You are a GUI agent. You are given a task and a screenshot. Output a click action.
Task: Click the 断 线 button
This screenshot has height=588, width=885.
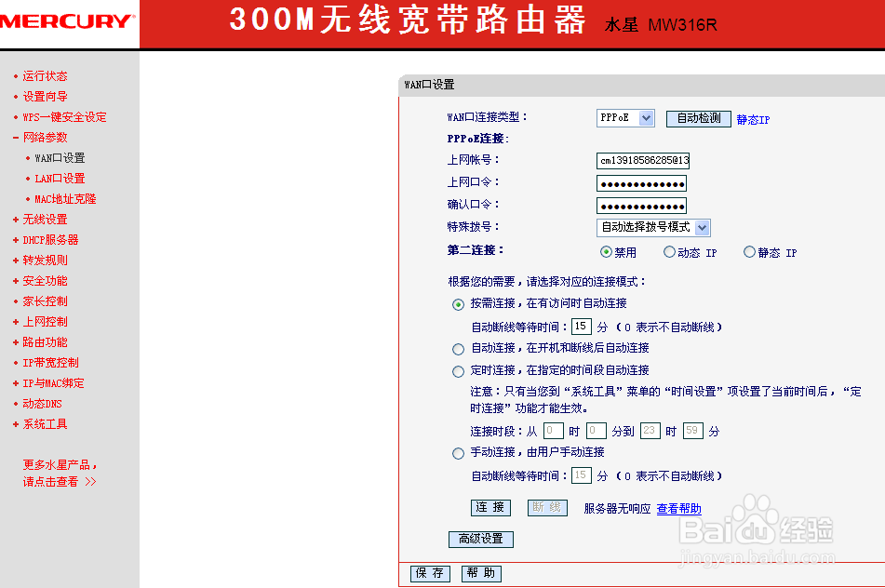click(x=547, y=508)
